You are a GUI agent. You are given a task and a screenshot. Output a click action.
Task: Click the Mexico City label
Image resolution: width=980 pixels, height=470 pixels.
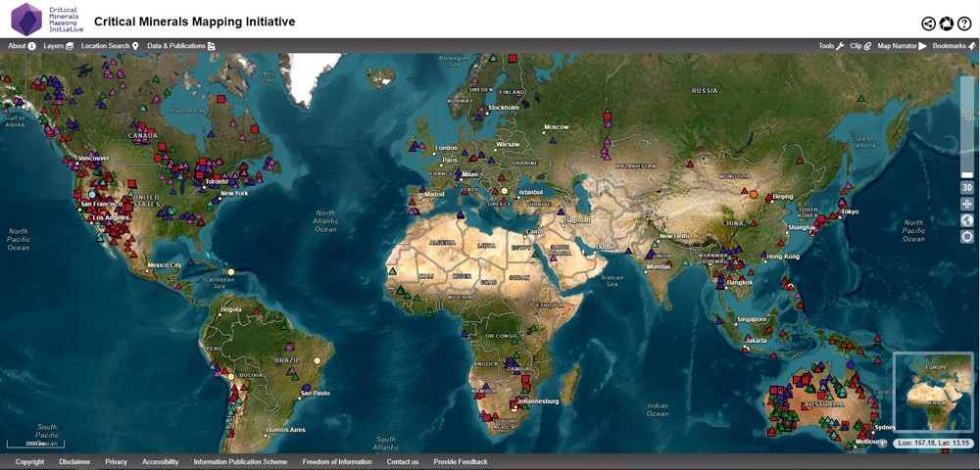[x=164, y=265]
